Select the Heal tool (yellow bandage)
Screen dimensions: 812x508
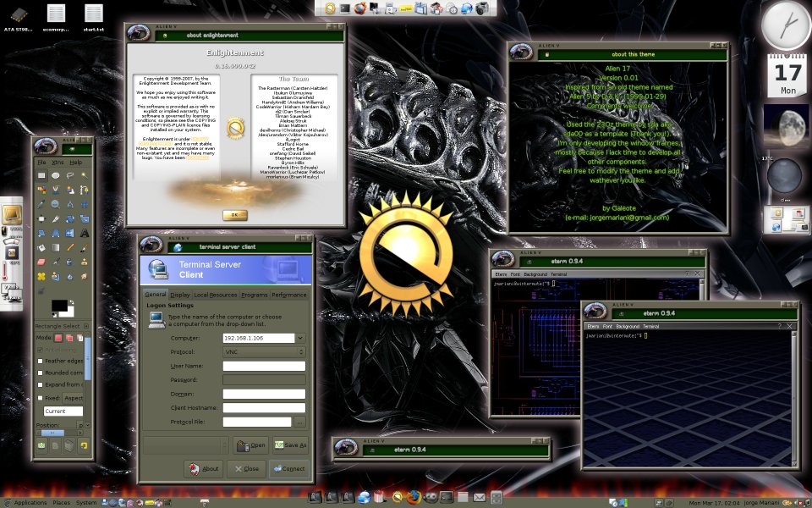click(x=41, y=277)
